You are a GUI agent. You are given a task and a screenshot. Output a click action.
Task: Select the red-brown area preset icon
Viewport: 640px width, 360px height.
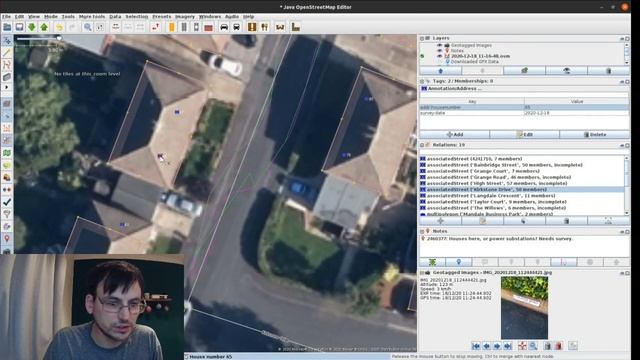click(x=208, y=27)
